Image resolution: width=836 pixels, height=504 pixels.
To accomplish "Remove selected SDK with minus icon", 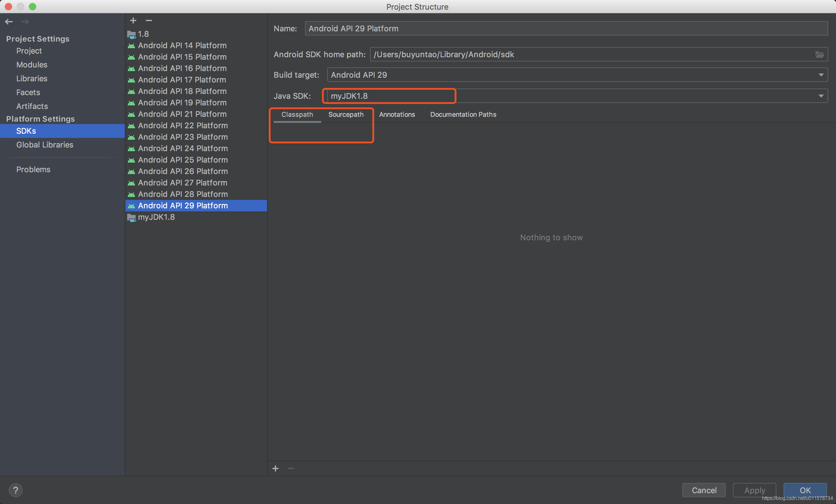I will pos(149,21).
